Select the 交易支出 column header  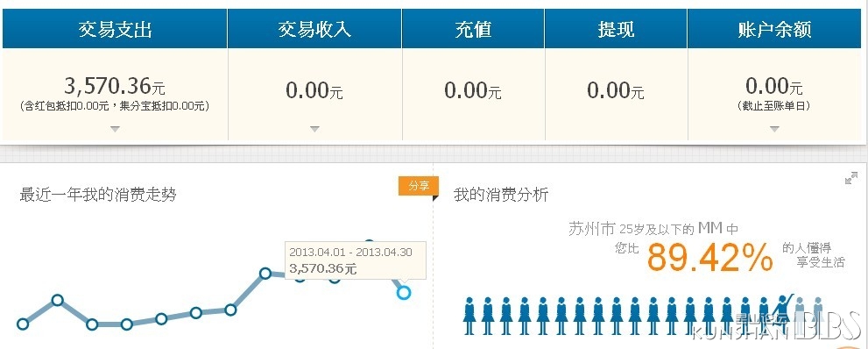(115, 29)
